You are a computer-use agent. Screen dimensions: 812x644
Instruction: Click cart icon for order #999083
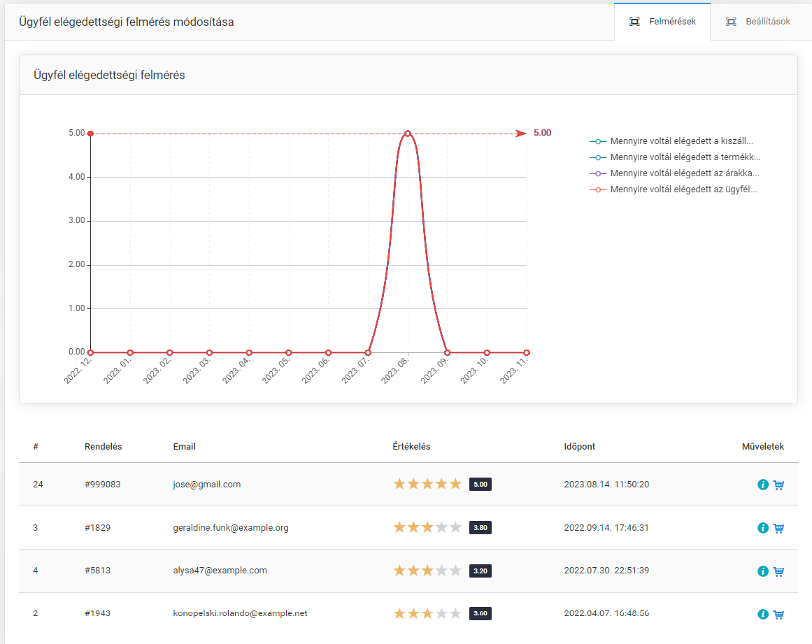pos(778,485)
